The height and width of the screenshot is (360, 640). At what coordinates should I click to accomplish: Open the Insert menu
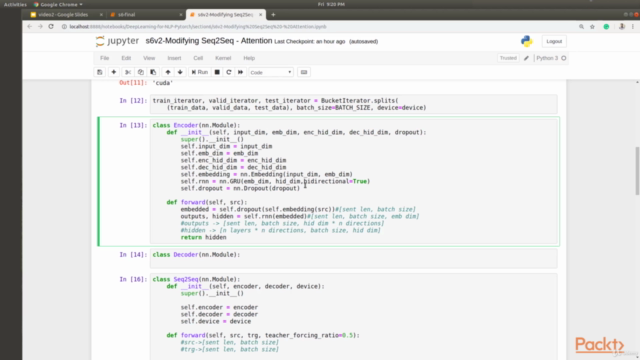[x=174, y=58]
